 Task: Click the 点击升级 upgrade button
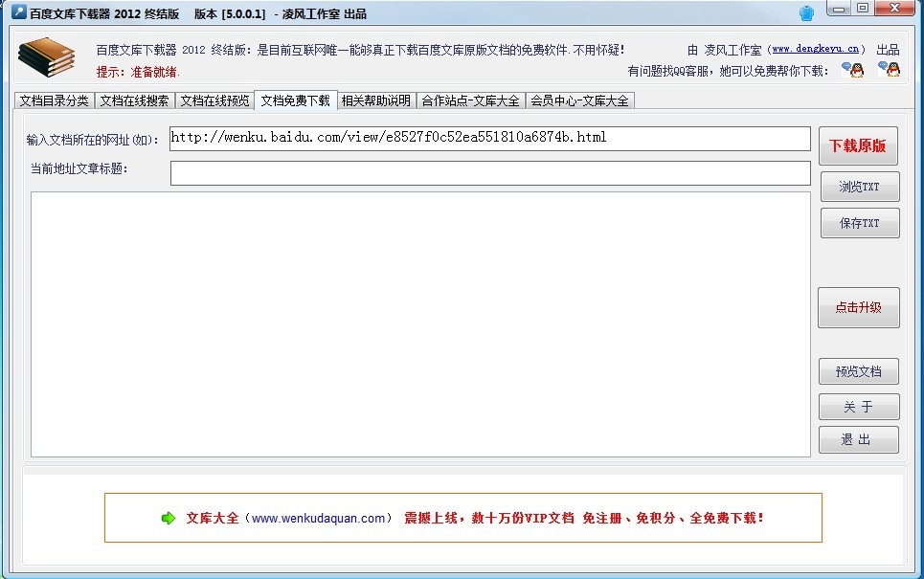[x=858, y=307]
